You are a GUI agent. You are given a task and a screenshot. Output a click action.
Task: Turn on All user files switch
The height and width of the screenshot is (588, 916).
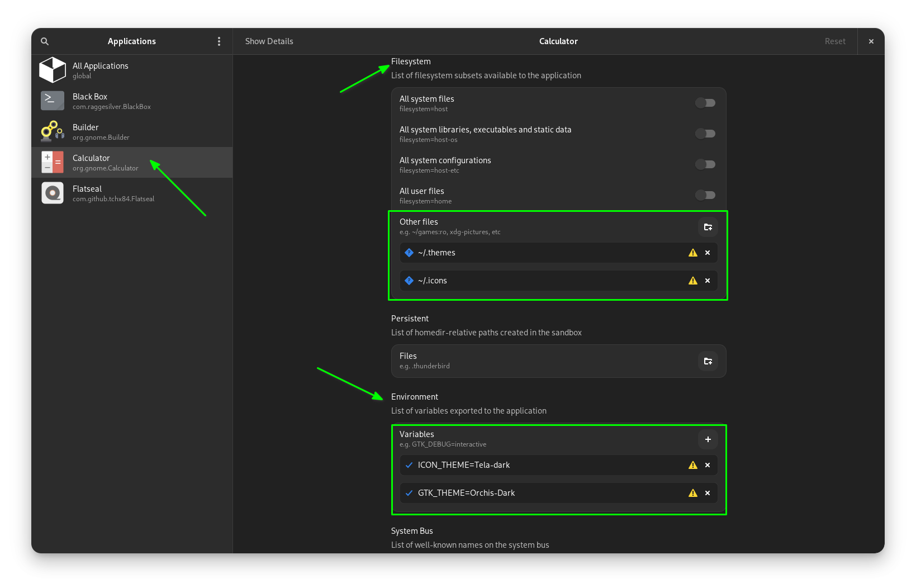point(705,195)
